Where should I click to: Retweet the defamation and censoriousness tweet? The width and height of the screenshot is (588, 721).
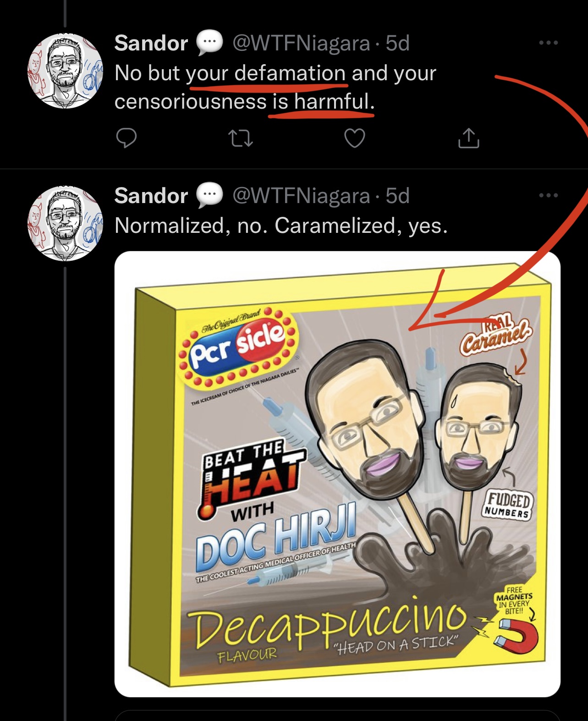click(240, 138)
